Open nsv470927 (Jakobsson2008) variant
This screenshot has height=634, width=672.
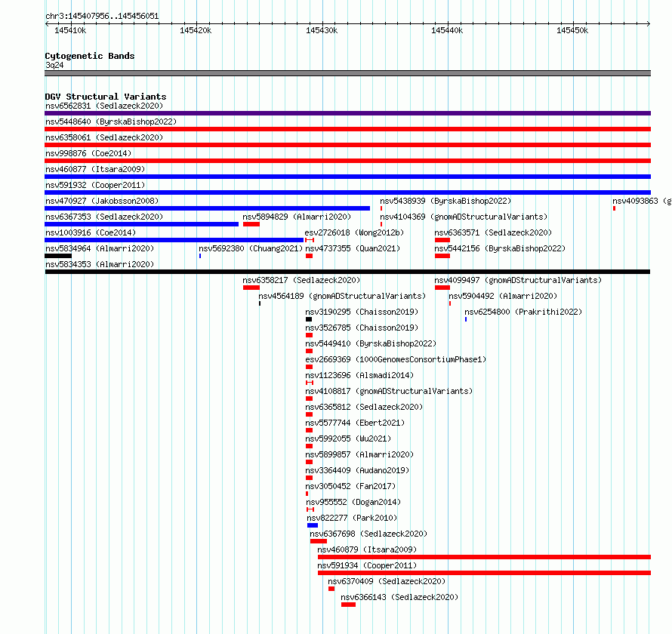[102, 201]
